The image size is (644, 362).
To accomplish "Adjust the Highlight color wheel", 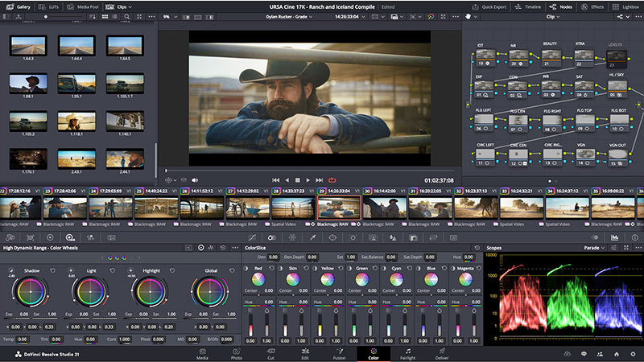I will coord(150,292).
